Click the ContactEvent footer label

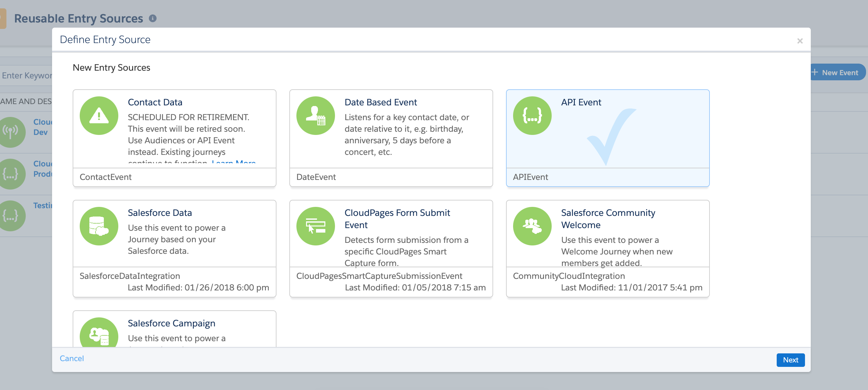[105, 177]
